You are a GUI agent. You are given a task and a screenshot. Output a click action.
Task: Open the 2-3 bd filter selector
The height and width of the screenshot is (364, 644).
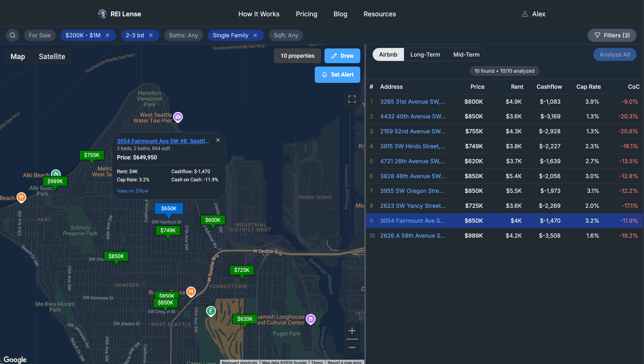click(135, 35)
